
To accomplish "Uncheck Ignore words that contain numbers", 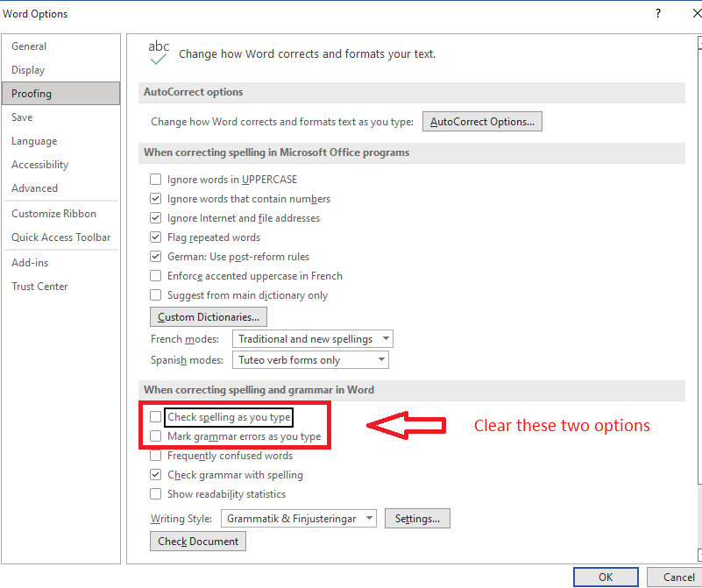I will 156,199.
